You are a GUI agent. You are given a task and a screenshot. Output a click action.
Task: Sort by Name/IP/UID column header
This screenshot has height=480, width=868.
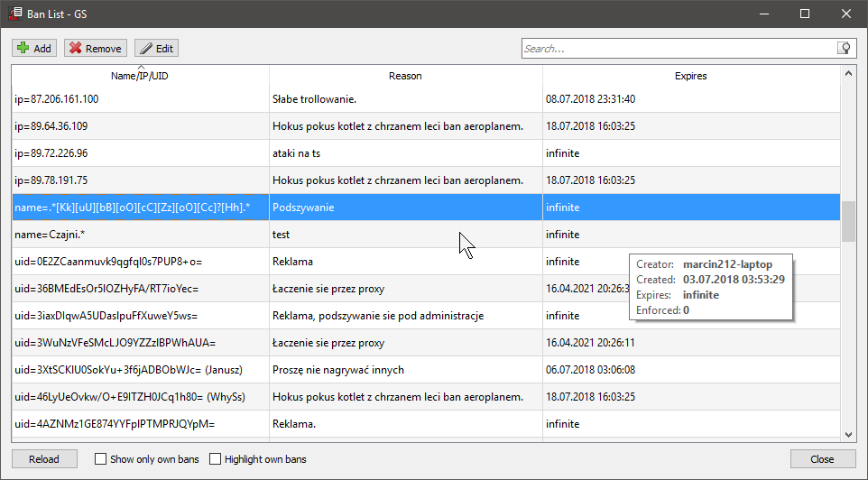click(x=140, y=76)
